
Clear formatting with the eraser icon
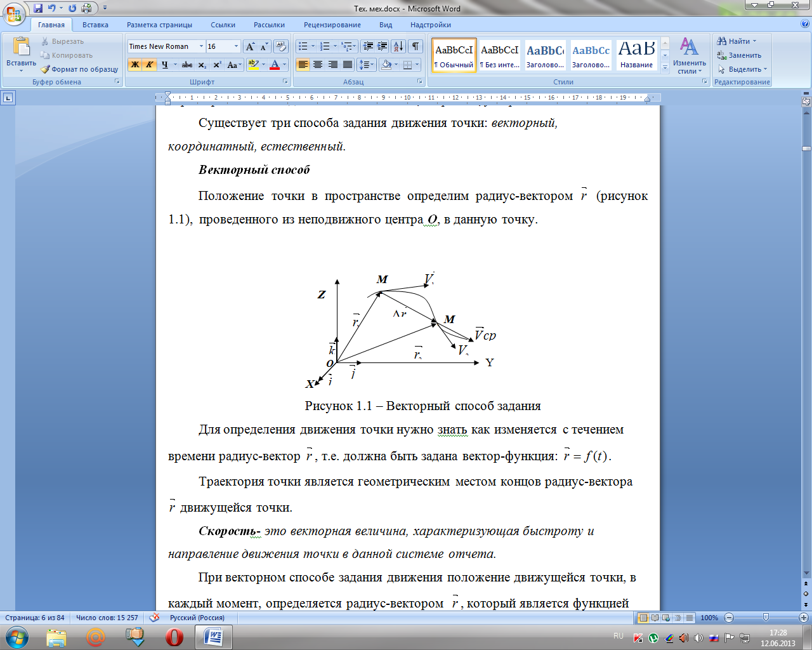tap(281, 46)
